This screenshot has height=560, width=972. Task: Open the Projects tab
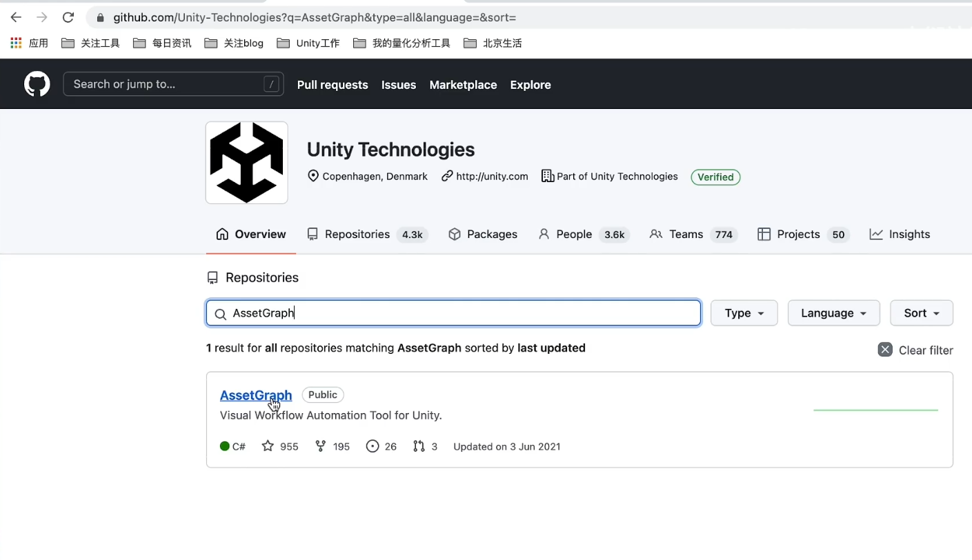pos(804,234)
